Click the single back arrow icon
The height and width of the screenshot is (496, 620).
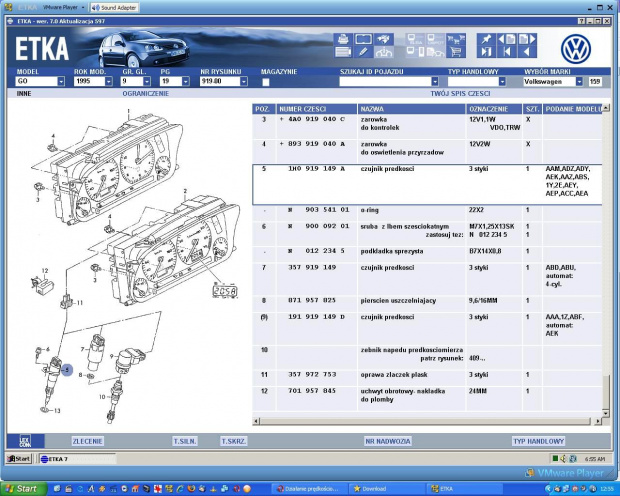(x=527, y=52)
